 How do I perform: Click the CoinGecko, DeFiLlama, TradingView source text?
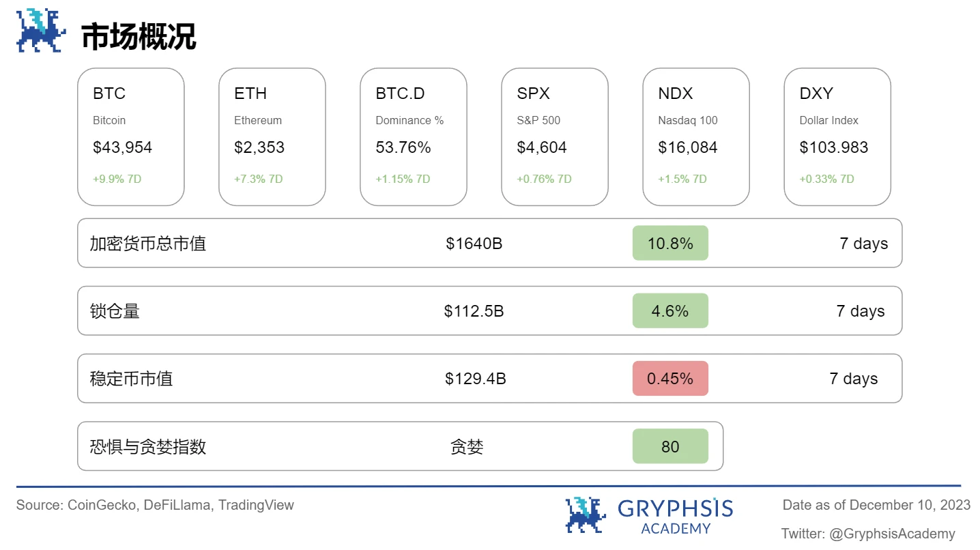155,506
